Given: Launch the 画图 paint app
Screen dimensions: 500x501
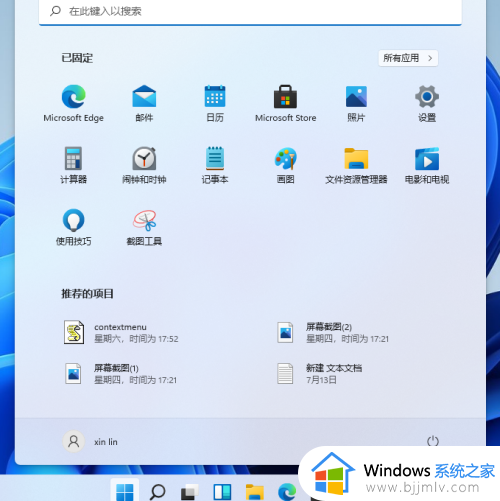Looking at the screenshot, I should [285, 165].
